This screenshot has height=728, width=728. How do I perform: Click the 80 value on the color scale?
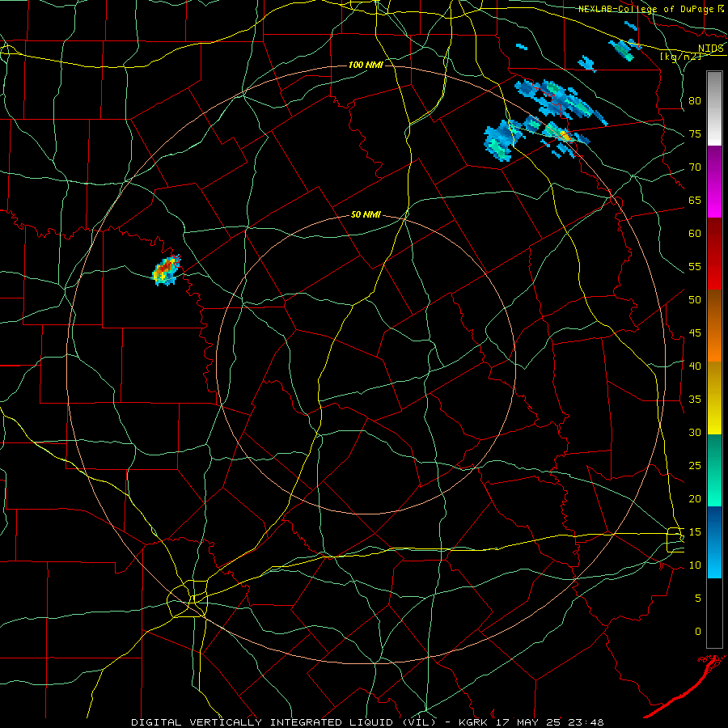(x=695, y=101)
